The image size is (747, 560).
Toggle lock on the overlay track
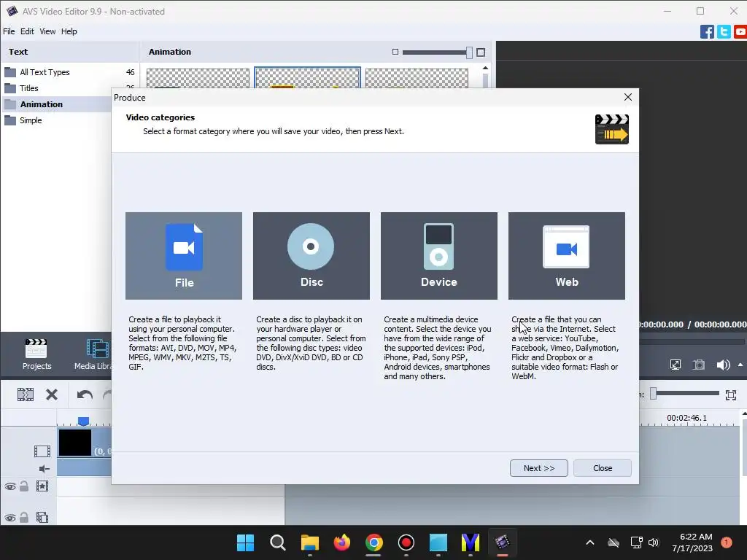pos(24,517)
